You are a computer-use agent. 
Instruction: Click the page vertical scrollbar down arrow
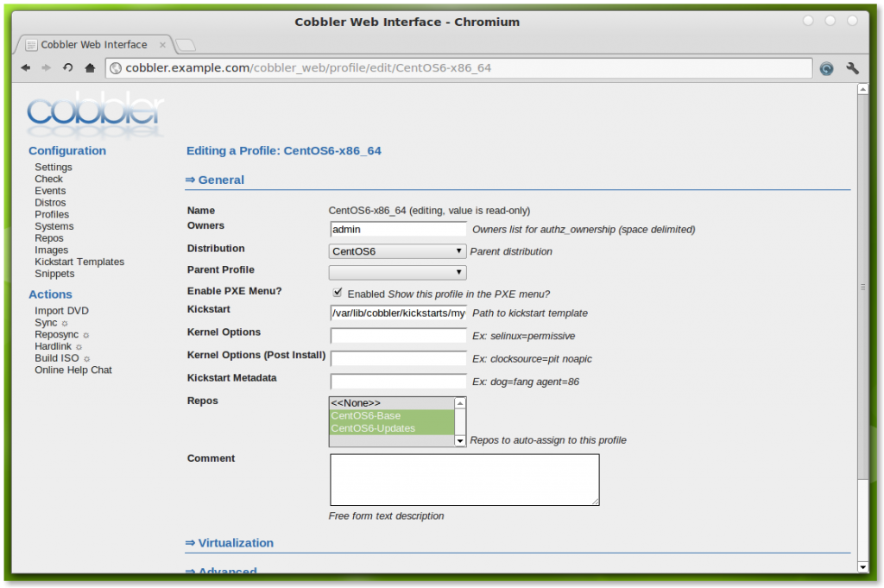pos(862,566)
